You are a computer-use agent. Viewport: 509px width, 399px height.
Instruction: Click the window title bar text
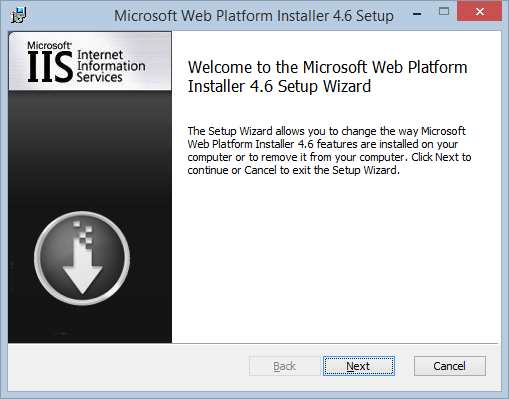pos(254,16)
